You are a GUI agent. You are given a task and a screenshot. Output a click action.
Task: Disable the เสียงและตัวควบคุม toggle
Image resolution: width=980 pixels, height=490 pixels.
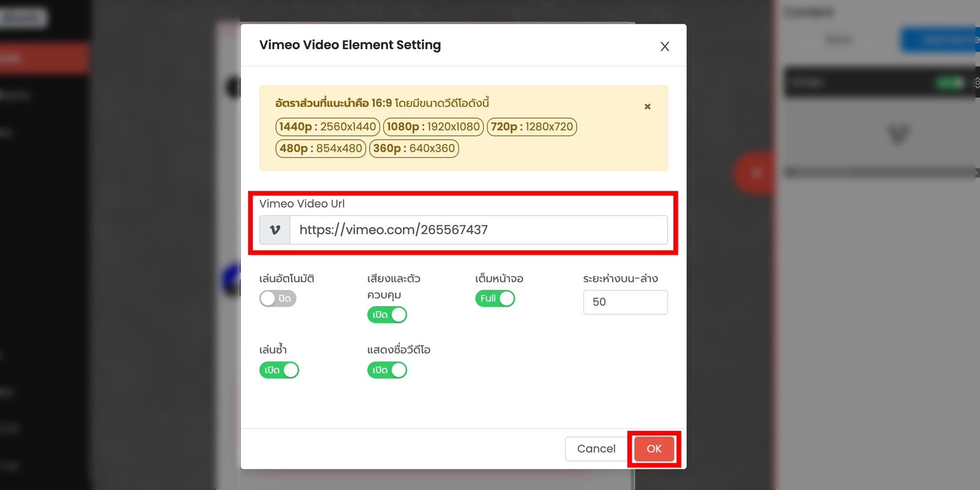(387, 315)
